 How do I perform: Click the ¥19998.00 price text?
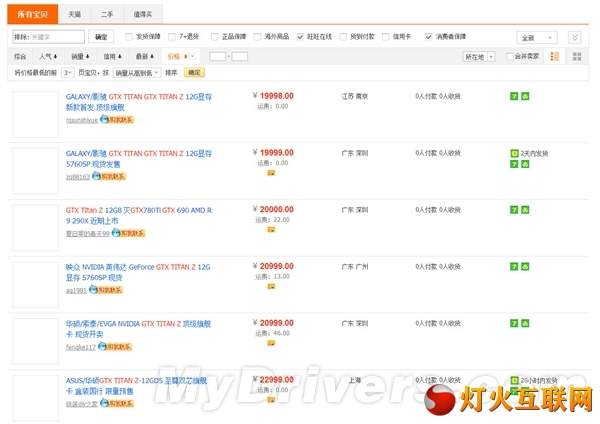273,96
